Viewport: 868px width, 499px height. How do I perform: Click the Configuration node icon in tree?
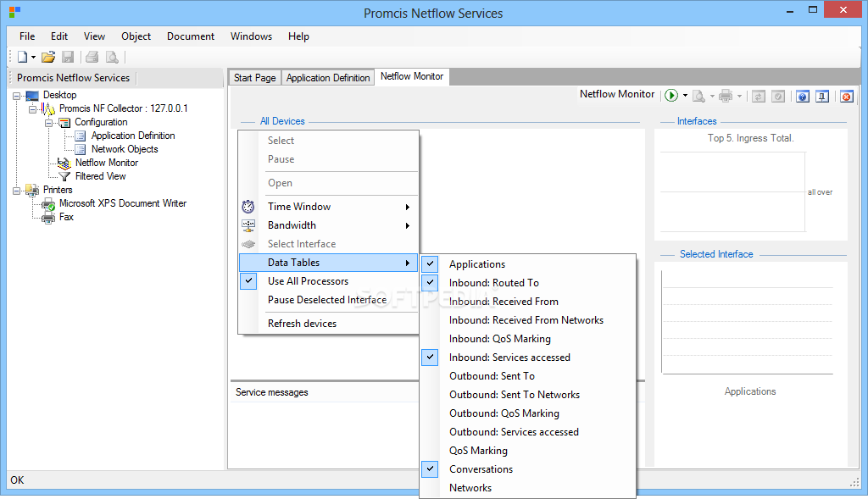(x=64, y=122)
